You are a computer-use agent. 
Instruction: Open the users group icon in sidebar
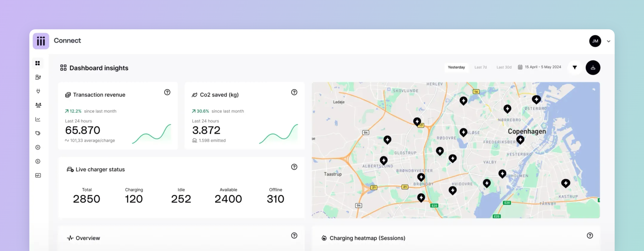point(38,105)
